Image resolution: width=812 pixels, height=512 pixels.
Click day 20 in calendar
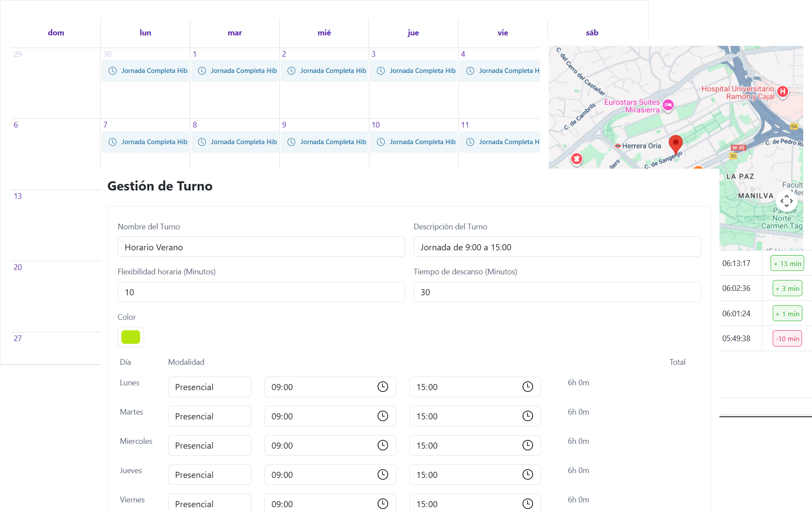coord(18,267)
